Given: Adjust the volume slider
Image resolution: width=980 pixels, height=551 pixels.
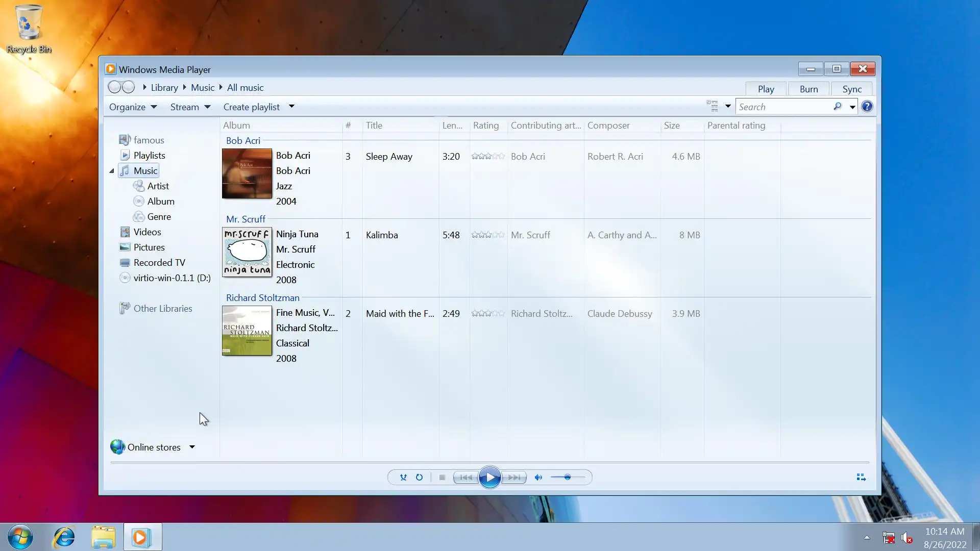Looking at the screenshot, I should coord(567,478).
